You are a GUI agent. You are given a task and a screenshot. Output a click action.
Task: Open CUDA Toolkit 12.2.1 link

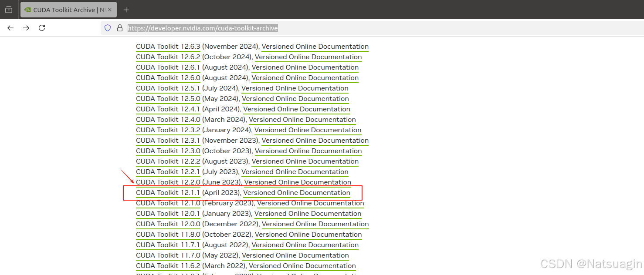(168, 172)
